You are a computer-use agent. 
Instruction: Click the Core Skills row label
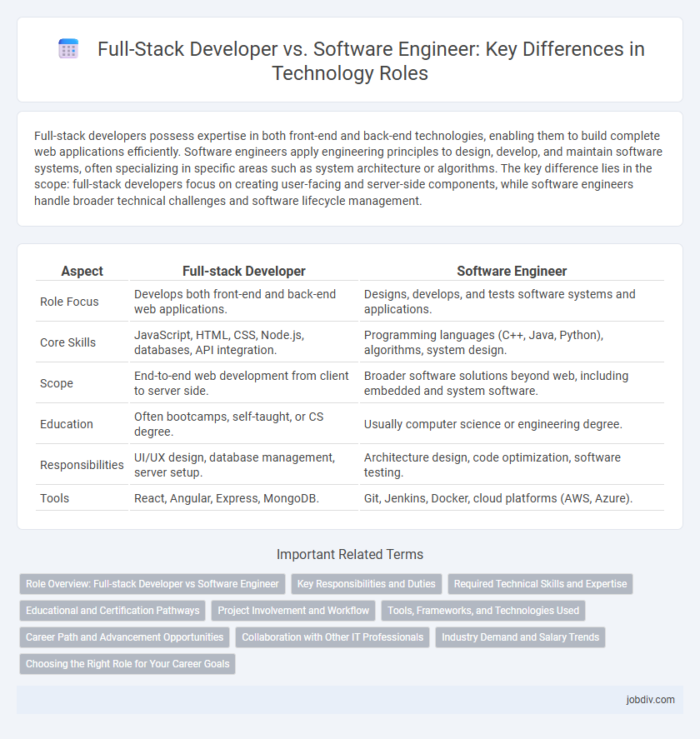pyautogui.click(x=67, y=342)
